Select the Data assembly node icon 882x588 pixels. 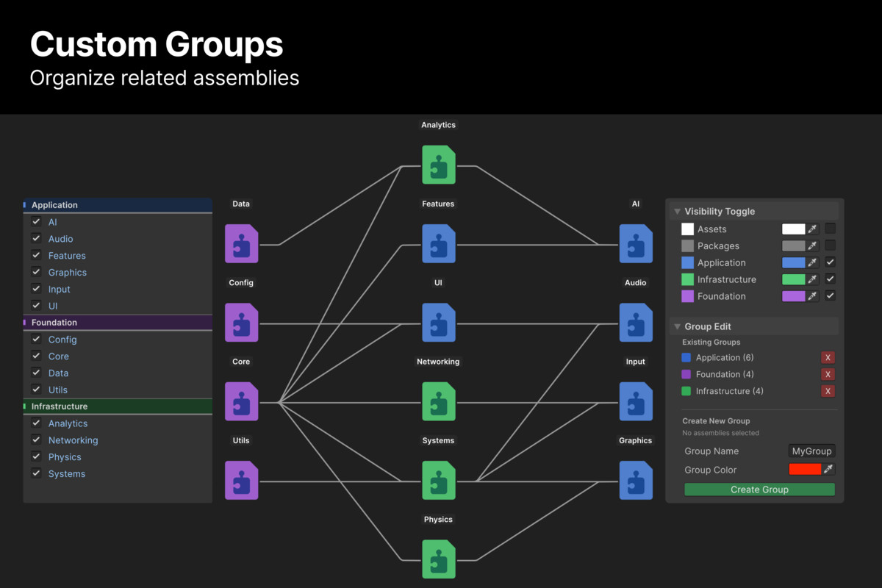[241, 243]
